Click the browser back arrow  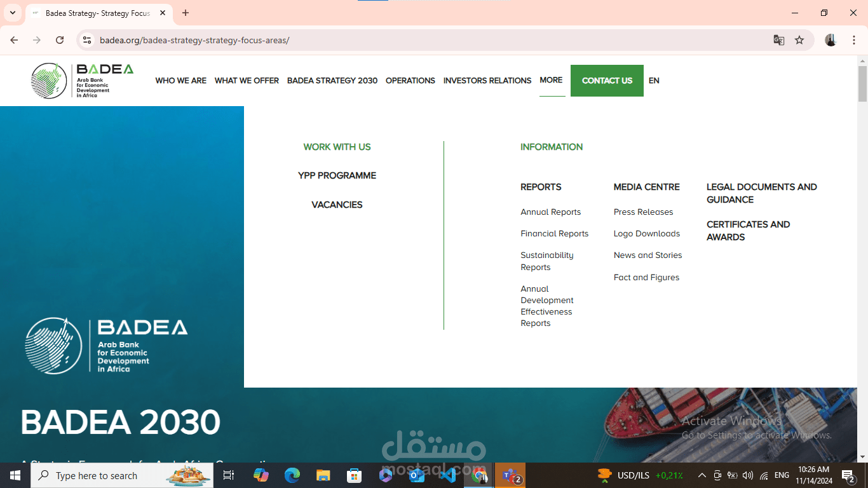[x=13, y=39]
